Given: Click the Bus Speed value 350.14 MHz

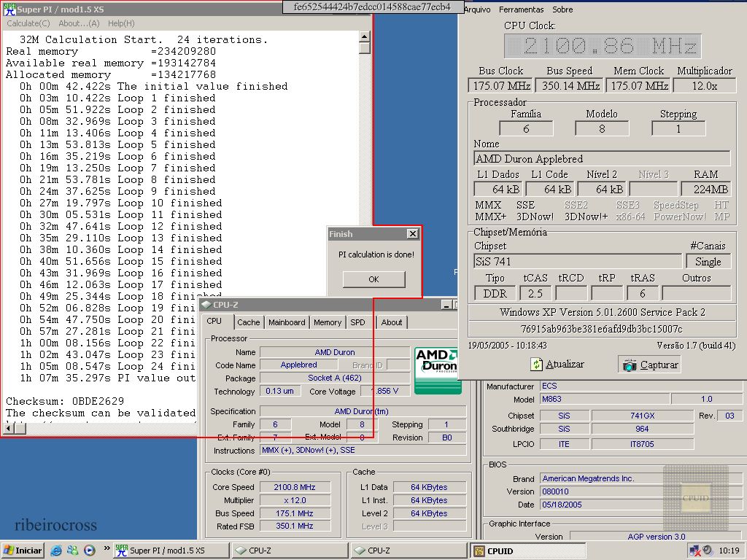Looking at the screenshot, I should click(570, 86).
